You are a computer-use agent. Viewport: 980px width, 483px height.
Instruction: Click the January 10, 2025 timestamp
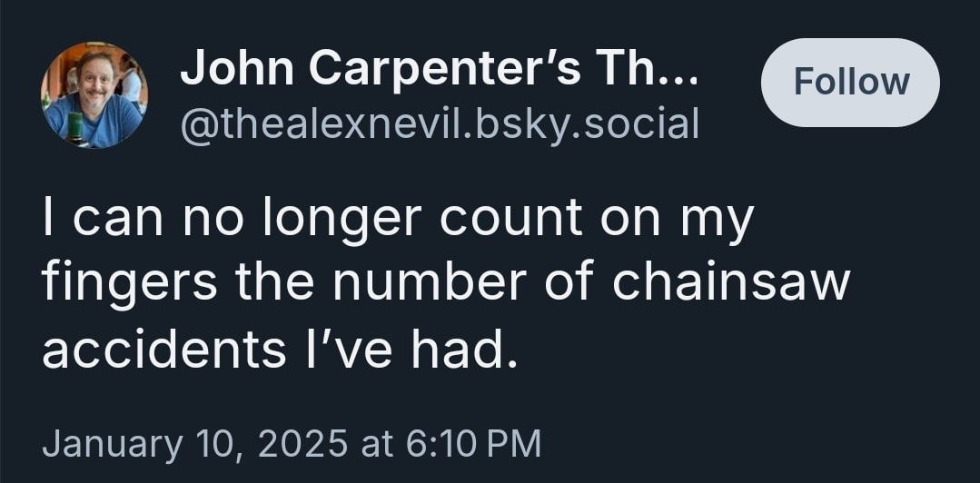pyautogui.click(x=292, y=443)
